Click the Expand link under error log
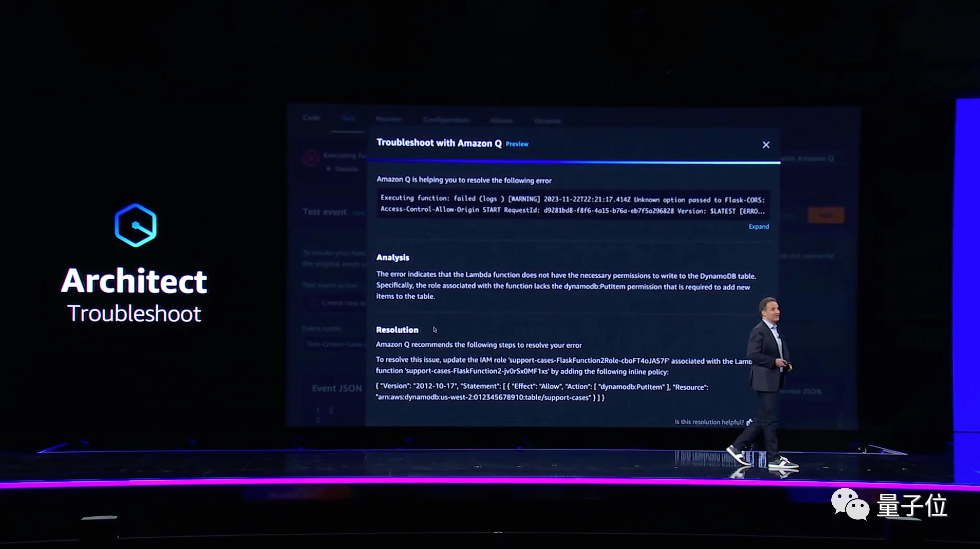 tap(759, 227)
